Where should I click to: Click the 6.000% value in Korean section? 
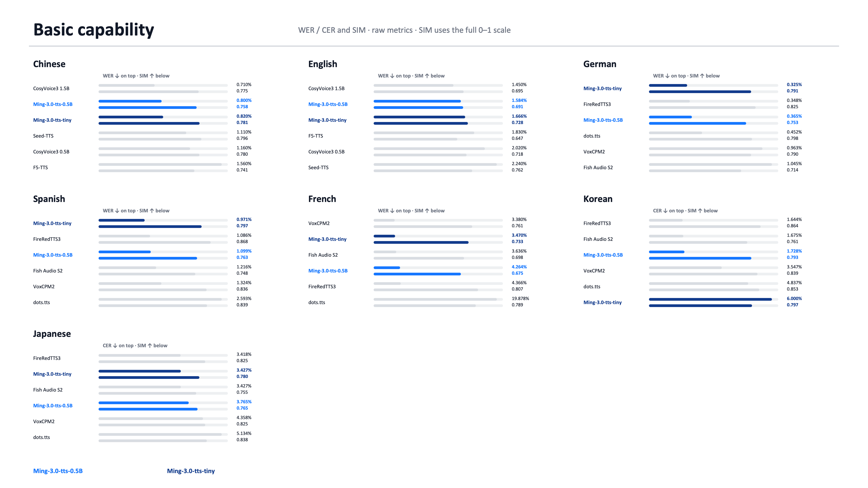point(794,298)
